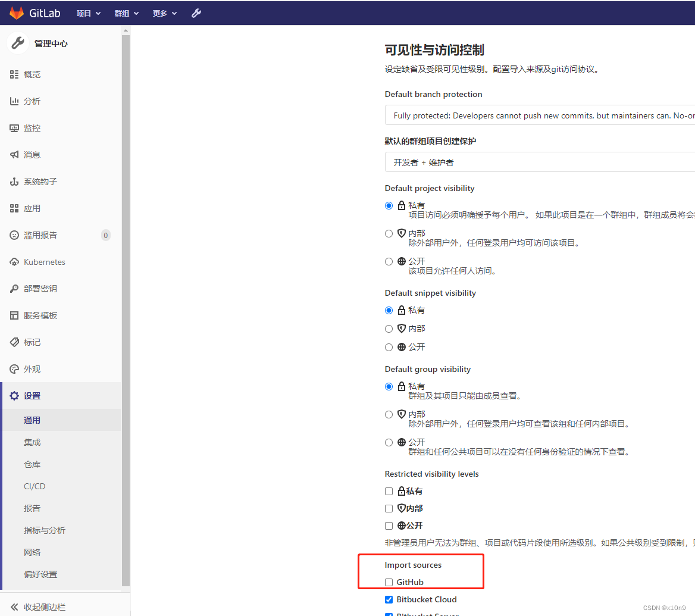
Task: Open the Appearance (外观) settings
Action: click(32, 368)
